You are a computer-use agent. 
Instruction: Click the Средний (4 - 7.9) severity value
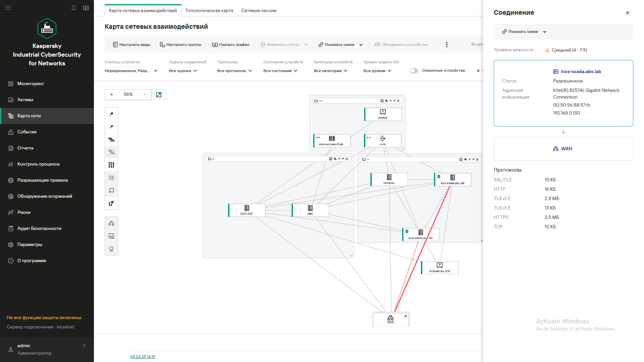tap(569, 50)
